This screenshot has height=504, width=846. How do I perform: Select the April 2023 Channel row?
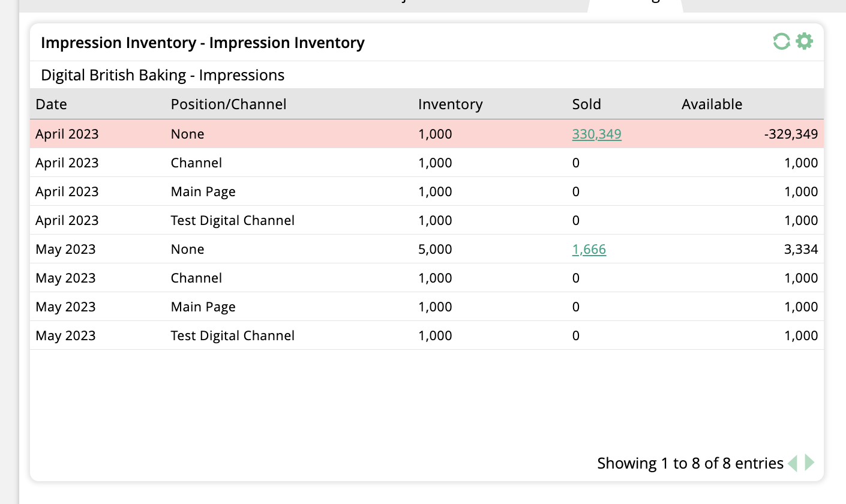(x=196, y=163)
